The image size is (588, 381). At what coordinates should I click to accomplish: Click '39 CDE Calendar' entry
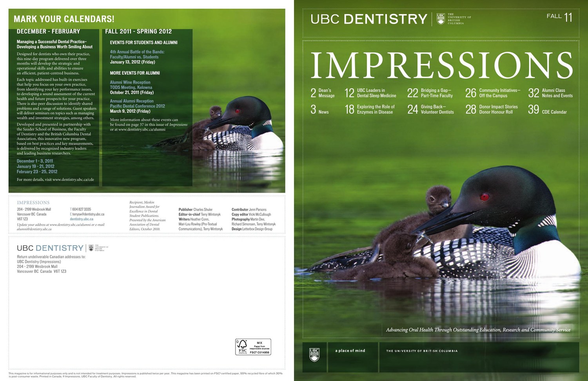tap(547, 109)
